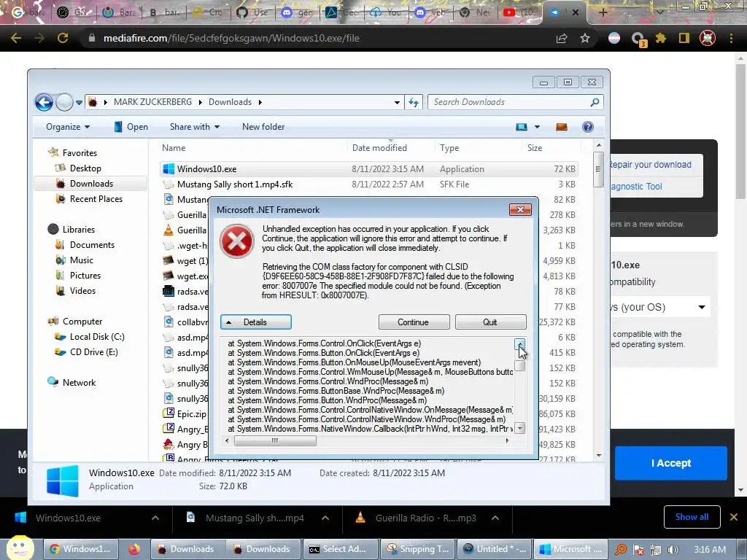
Task: Click the network tray icon
Action: (656, 550)
